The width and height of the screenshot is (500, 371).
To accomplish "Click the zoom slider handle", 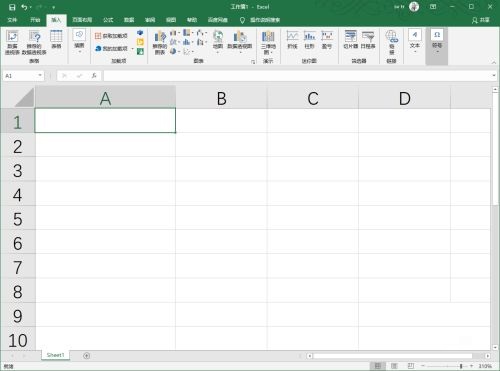I will coord(461,366).
